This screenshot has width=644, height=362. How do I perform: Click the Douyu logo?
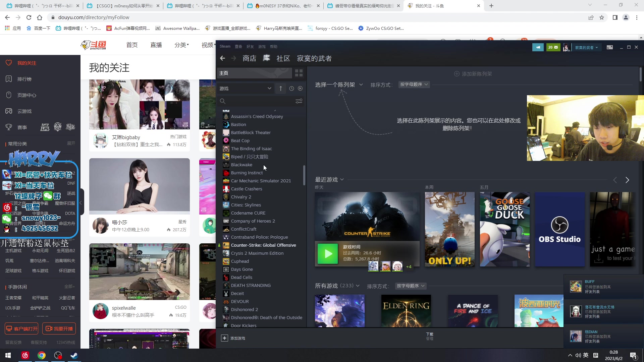click(x=94, y=45)
